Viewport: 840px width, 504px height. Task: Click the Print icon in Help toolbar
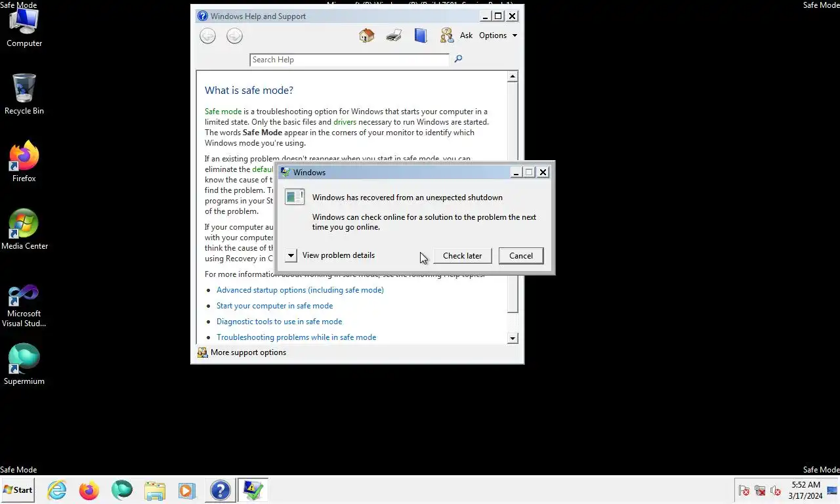(394, 35)
